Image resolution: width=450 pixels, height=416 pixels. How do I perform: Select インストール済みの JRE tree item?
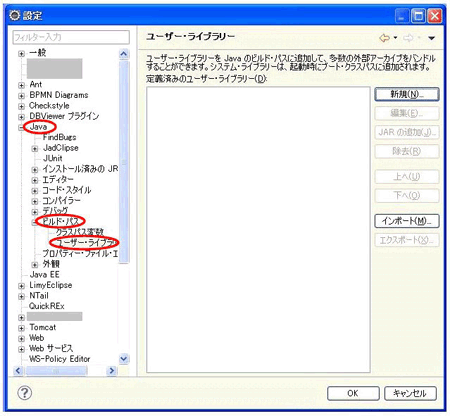coord(80,169)
